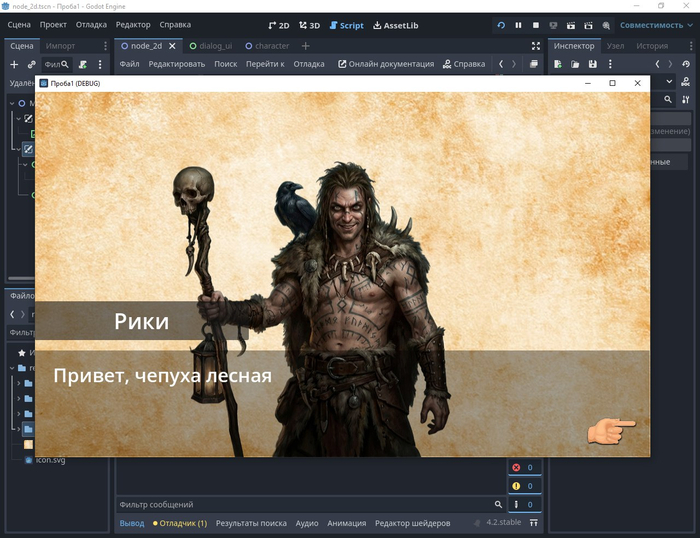Open the Проект menu
This screenshot has width=700, height=538.
[x=54, y=25]
